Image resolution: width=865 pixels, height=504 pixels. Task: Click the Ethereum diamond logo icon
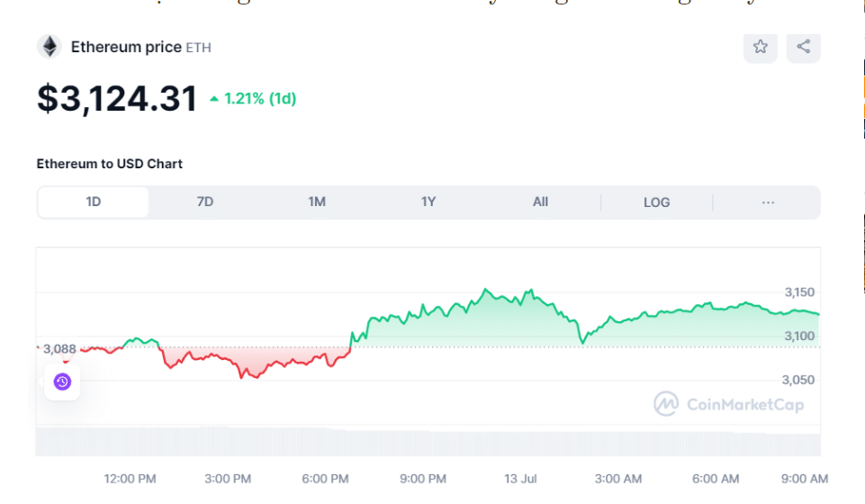point(50,47)
